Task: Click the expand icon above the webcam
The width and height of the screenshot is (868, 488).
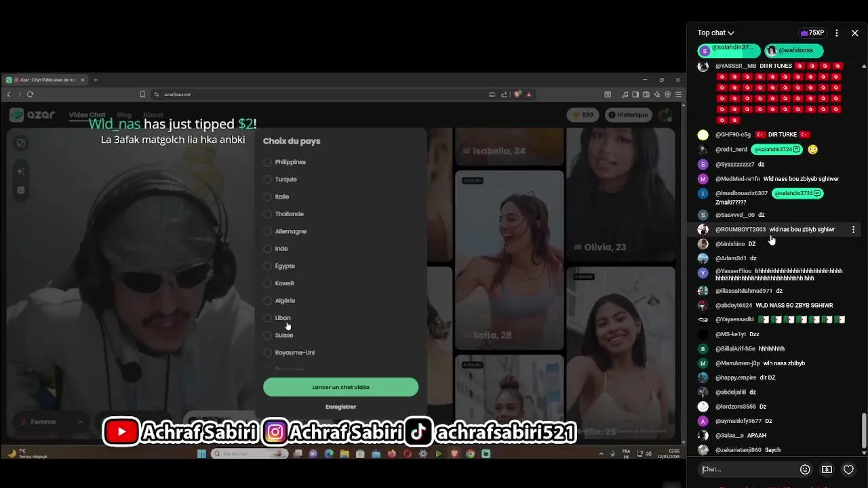Action: pos(21,143)
